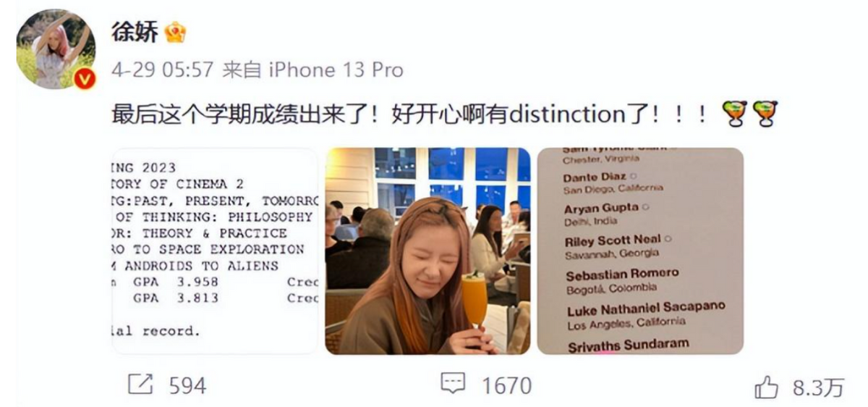868x407 pixels.
Task: Click the orange verified V badge
Action: (x=85, y=79)
